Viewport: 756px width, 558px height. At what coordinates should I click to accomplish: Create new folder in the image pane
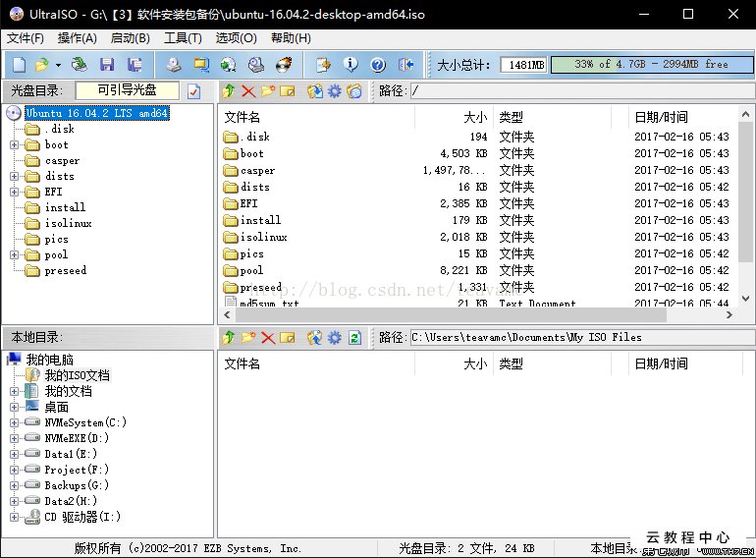(268, 90)
